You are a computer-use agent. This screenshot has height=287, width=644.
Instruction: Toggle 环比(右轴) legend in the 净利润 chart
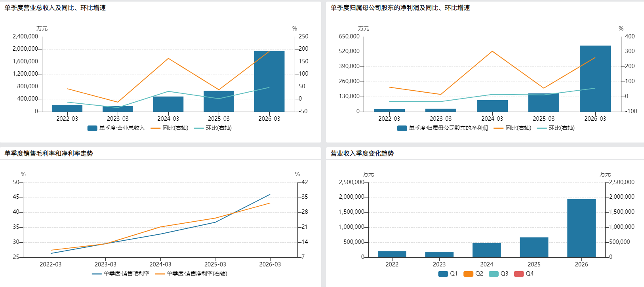click(556, 128)
